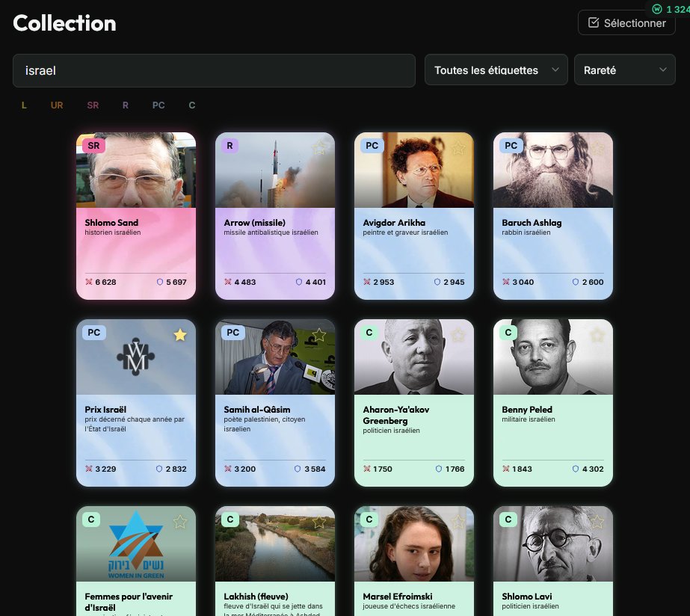Click the Sélectionner button
The height and width of the screenshot is (616, 690).
coord(626,23)
